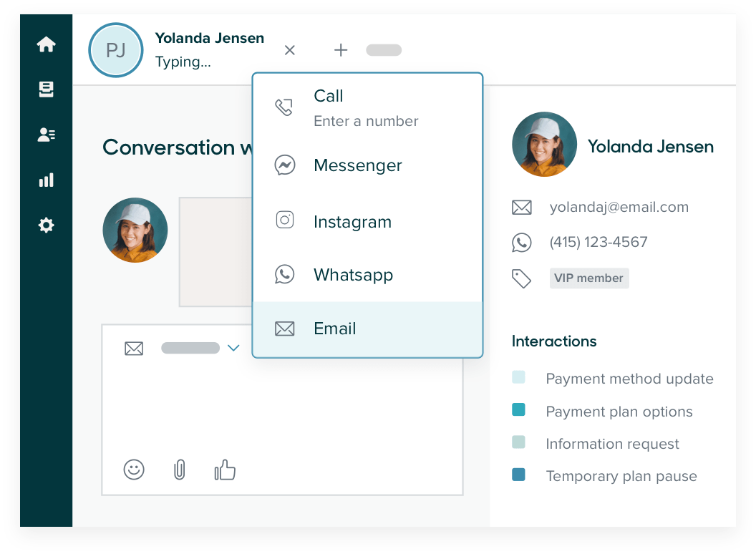Click the envelope icon beside Email option
756x554 pixels.
pos(284,329)
